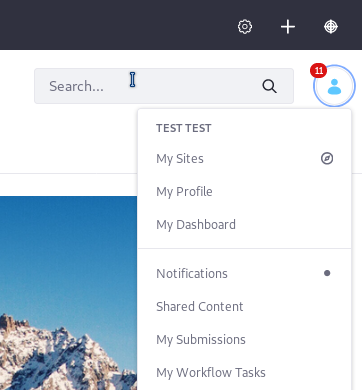
Task: Click the dot indicator beside Notifications
Action: tap(327, 273)
